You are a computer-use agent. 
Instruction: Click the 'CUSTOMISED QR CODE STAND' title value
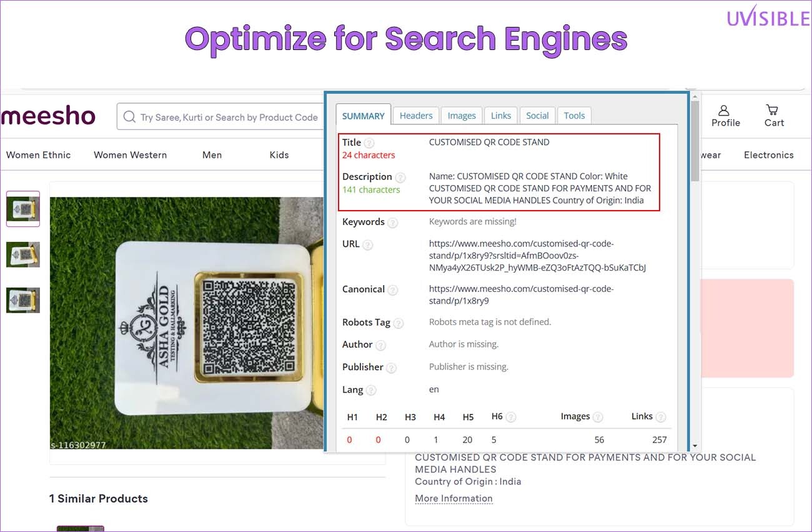point(489,142)
